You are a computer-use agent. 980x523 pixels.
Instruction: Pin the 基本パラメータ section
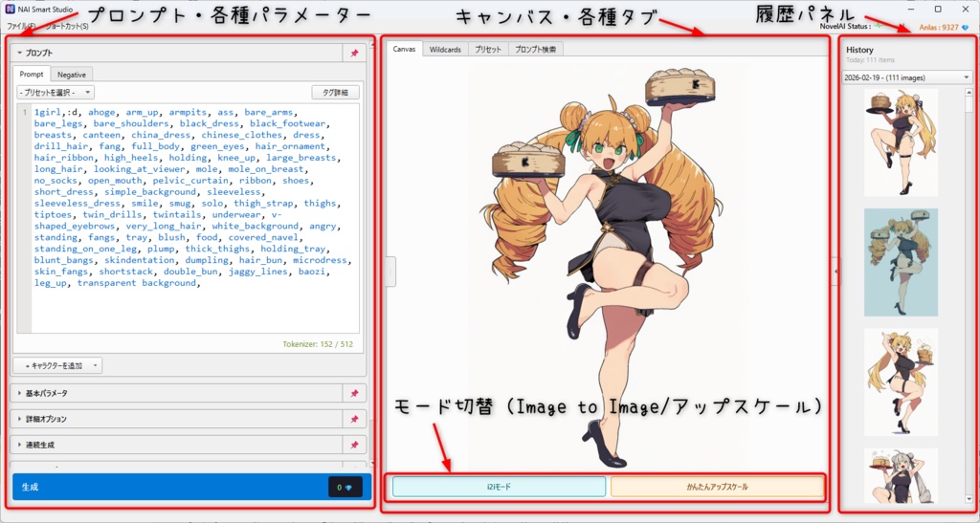(x=354, y=393)
